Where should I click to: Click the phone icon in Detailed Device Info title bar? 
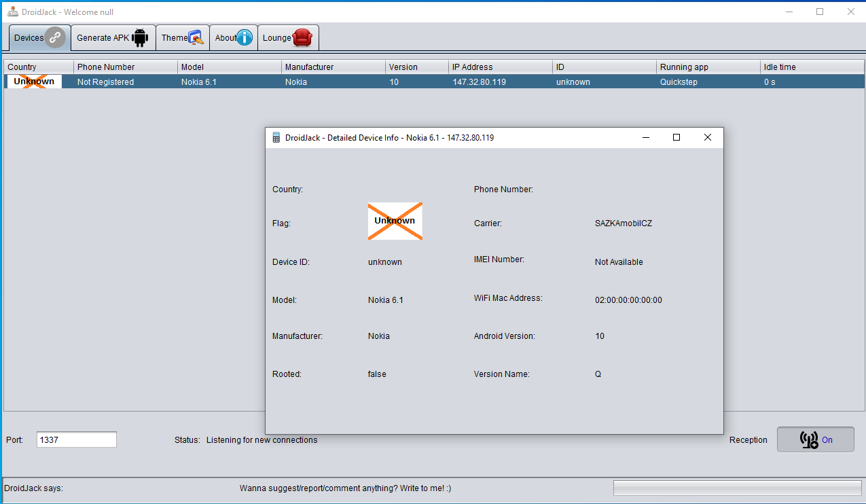276,137
